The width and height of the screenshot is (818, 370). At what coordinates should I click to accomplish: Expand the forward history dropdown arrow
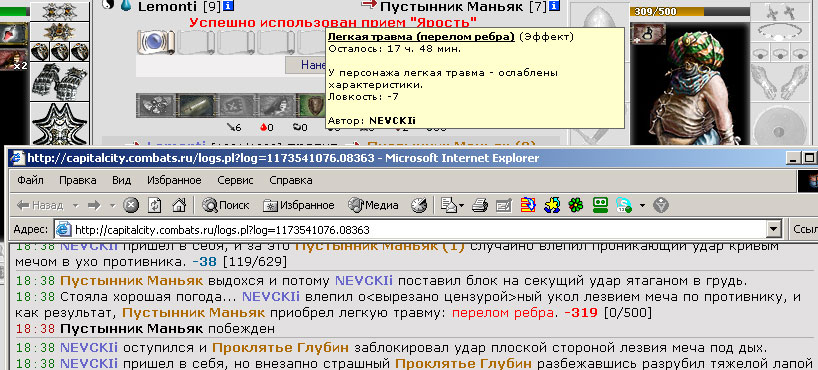pos(112,206)
